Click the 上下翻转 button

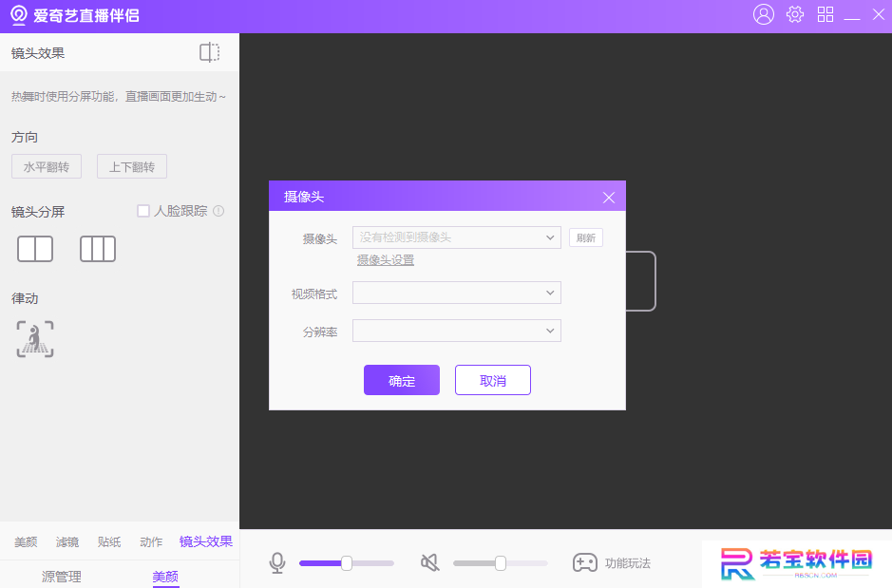pyautogui.click(x=132, y=166)
